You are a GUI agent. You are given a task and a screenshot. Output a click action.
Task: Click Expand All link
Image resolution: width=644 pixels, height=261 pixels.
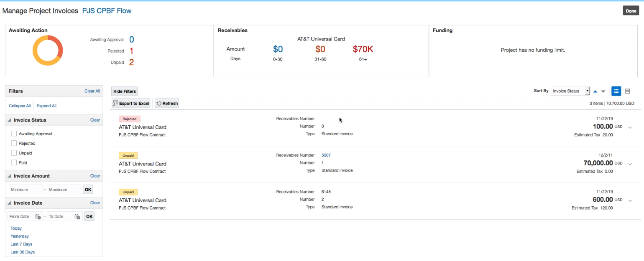pos(46,106)
